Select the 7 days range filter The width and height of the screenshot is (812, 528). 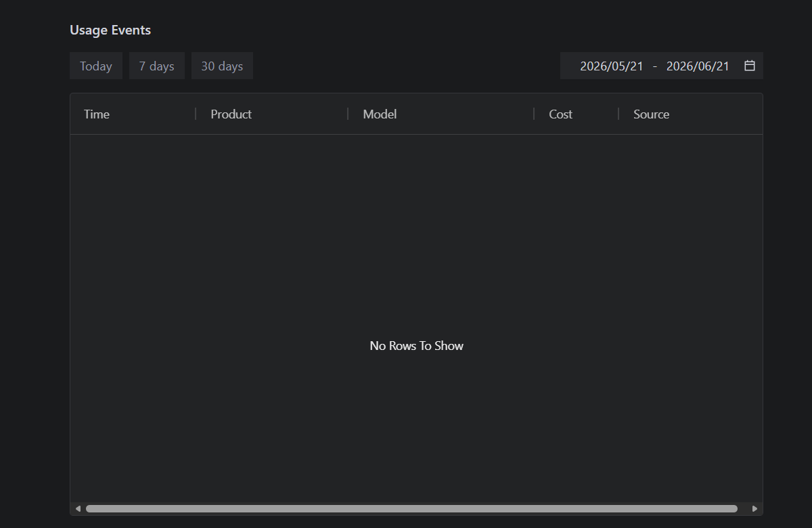pyautogui.click(x=157, y=66)
